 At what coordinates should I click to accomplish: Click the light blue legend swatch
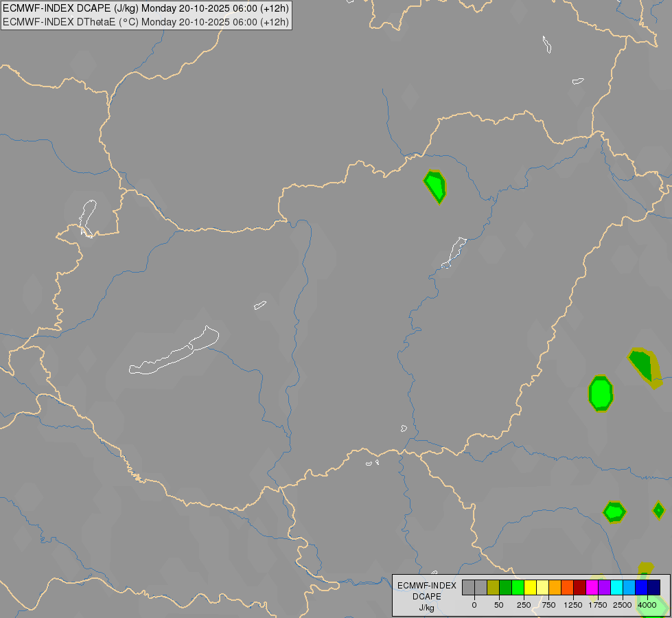tap(629, 587)
